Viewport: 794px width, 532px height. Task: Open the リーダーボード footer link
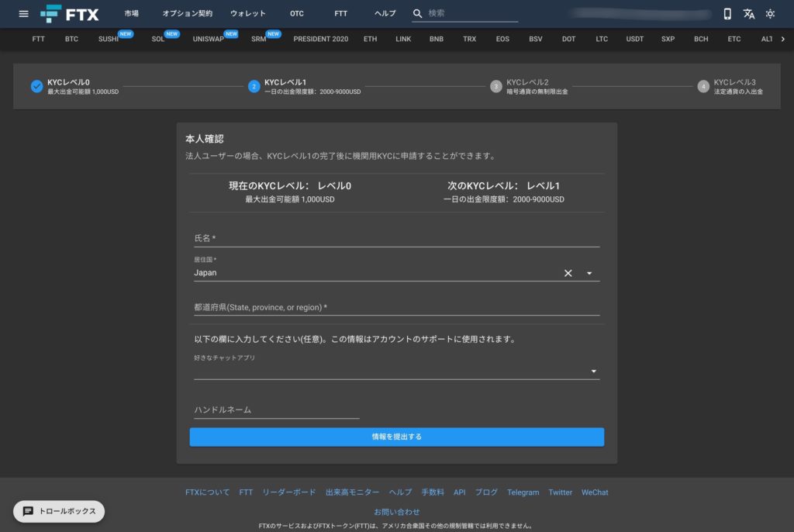coord(288,492)
